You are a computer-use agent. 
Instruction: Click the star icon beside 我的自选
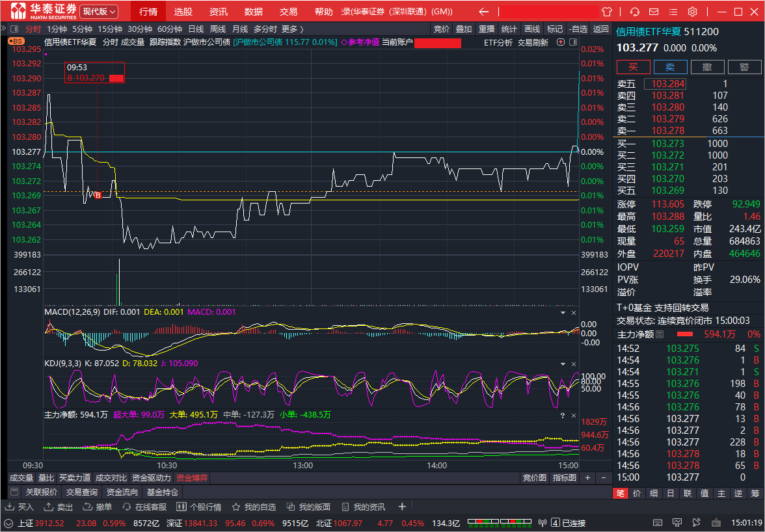pos(236,507)
